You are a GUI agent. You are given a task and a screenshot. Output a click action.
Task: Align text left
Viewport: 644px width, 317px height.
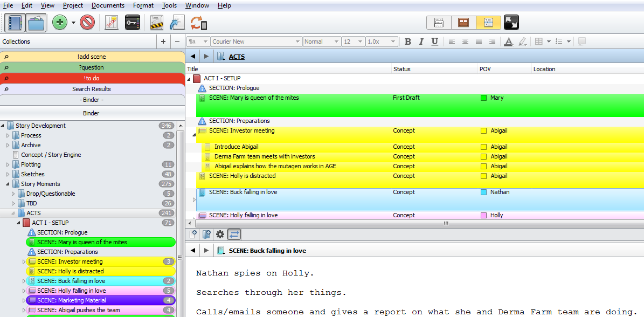coord(452,42)
